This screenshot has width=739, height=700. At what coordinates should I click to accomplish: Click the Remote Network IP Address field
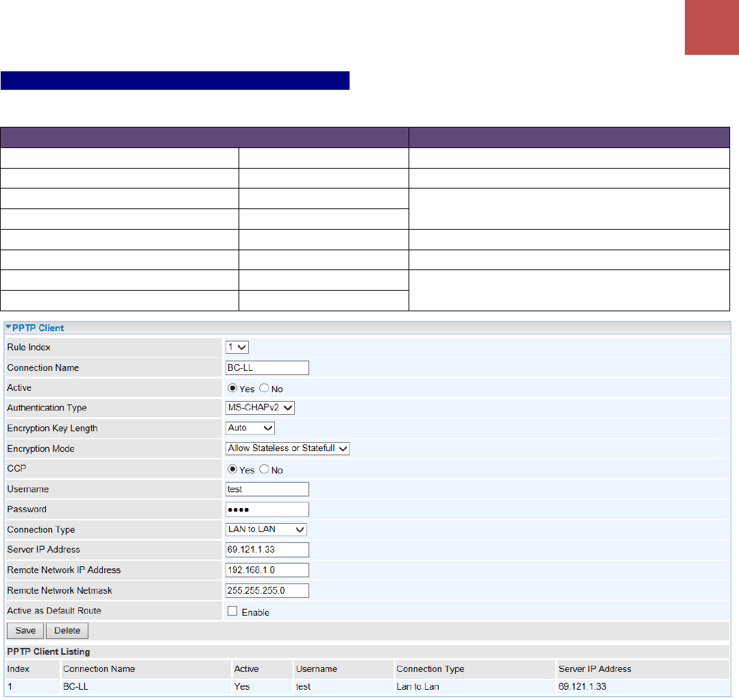(x=267, y=570)
